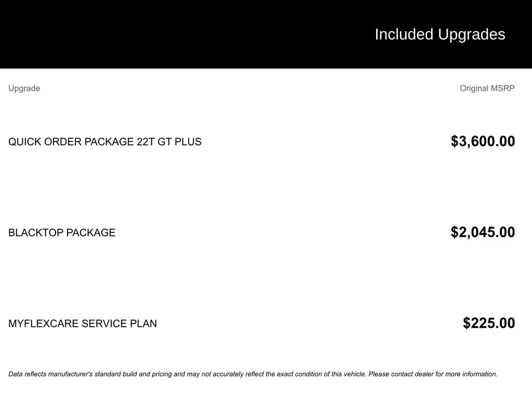532x399 pixels.
Task: Click the $225.00 price
Action: point(489,323)
